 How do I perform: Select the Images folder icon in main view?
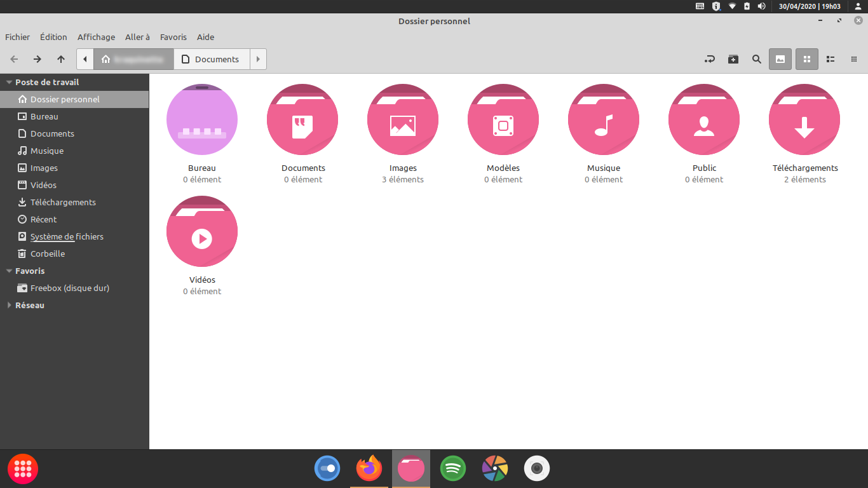pyautogui.click(x=403, y=119)
